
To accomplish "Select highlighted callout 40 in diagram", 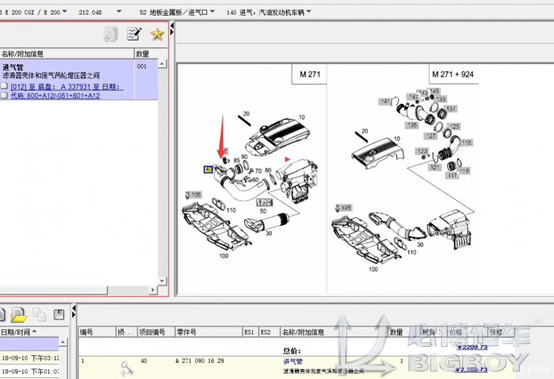I will (208, 170).
